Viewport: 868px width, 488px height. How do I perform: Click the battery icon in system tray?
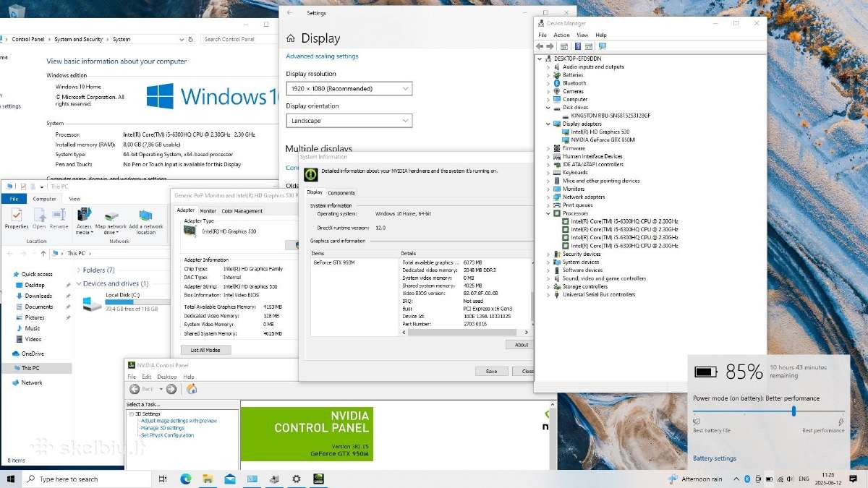770,479
